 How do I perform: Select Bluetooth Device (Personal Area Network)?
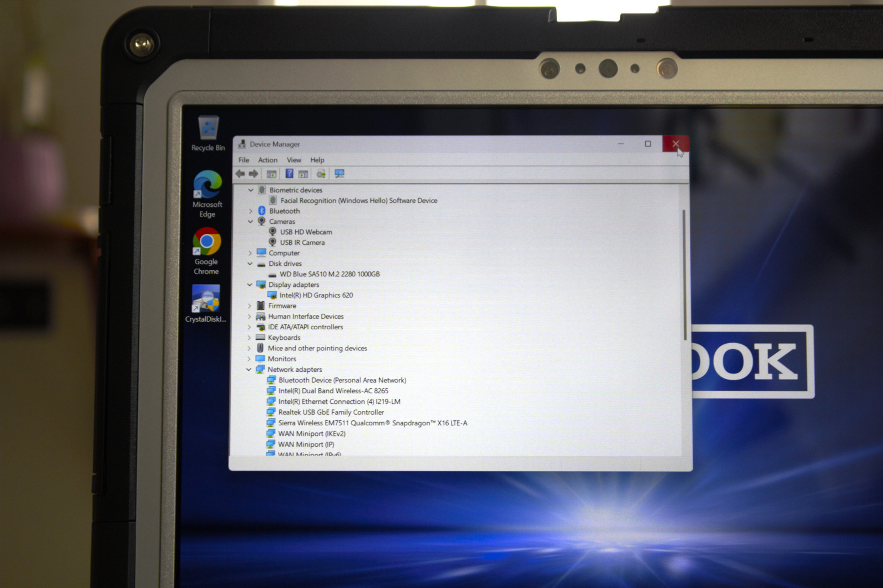(x=342, y=380)
